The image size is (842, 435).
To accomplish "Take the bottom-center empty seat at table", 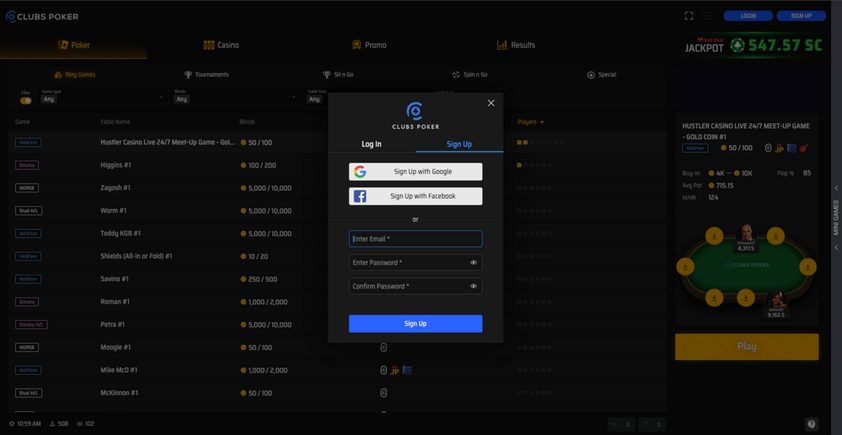I will 745,298.
